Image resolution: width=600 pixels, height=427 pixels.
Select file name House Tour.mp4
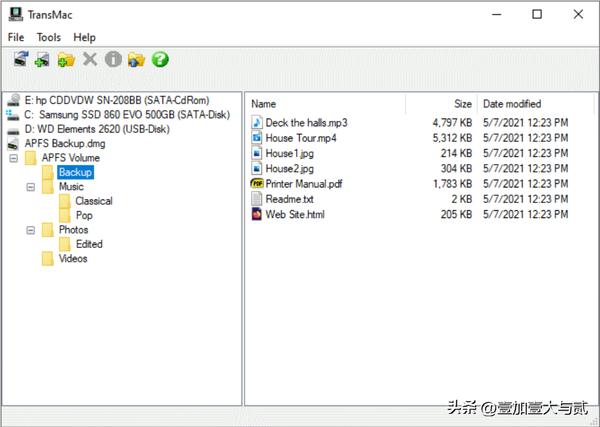click(x=301, y=138)
